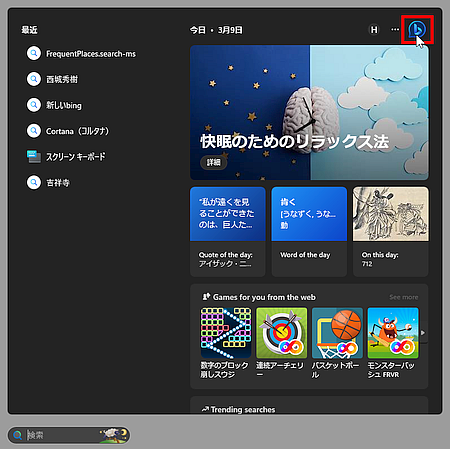Click magnifier icon in taskbar search box
450x449 pixels.
17,435
